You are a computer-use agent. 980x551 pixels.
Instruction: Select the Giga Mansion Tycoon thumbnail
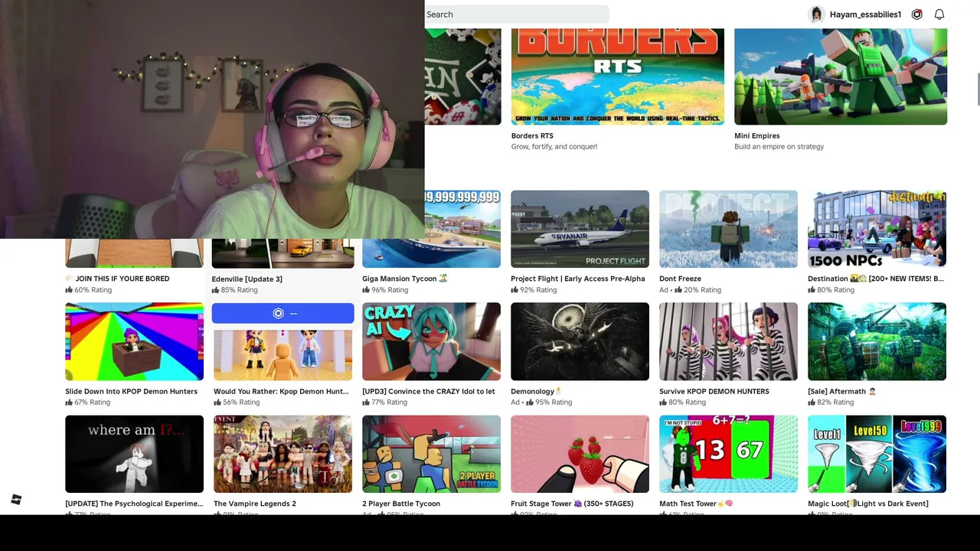click(431, 229)
